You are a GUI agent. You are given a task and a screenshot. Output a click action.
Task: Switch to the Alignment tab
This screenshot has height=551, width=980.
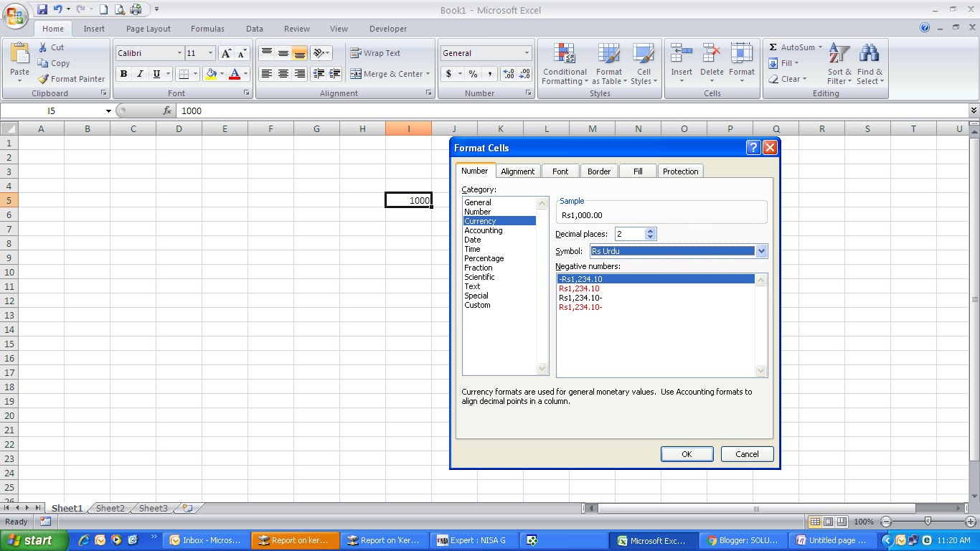(x=518, y=171)
